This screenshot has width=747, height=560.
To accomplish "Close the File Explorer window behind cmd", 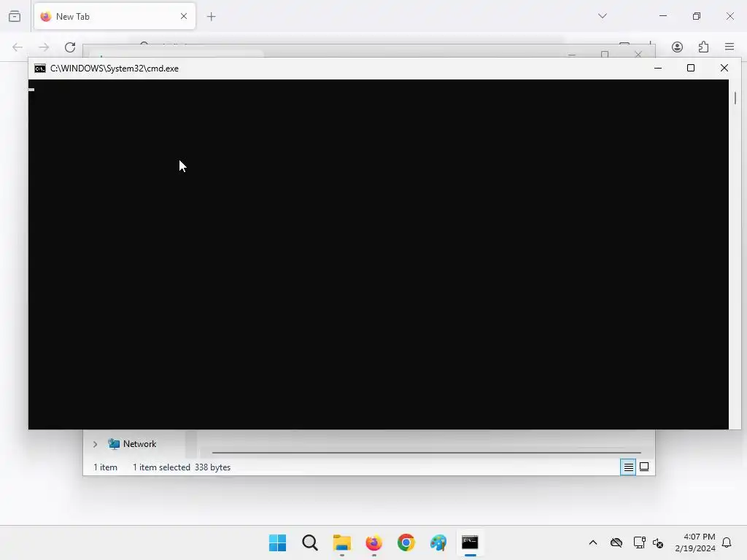I will coord(638,54).
